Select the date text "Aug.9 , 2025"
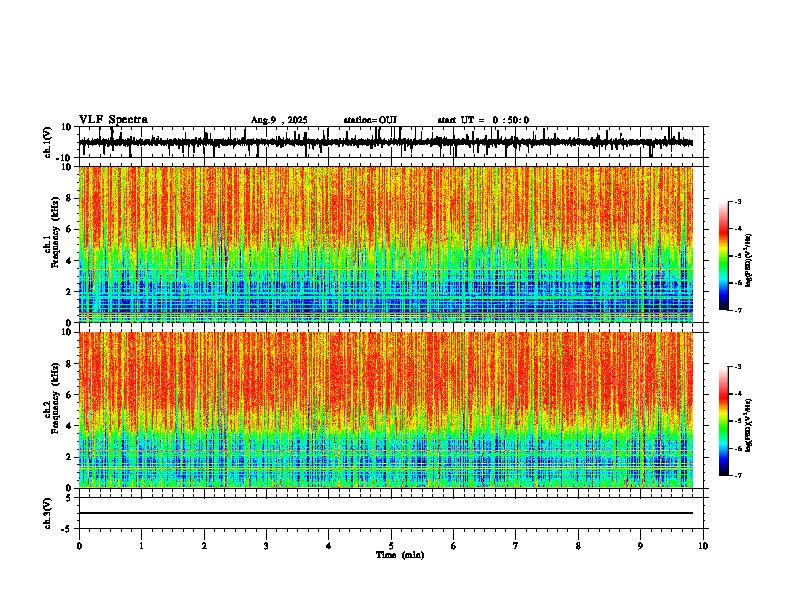792x612 pixels. 279,120
